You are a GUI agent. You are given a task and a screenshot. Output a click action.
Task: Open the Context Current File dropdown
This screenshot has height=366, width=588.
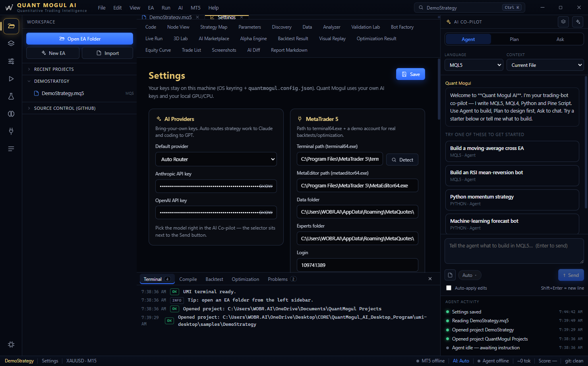click(545, 65)
